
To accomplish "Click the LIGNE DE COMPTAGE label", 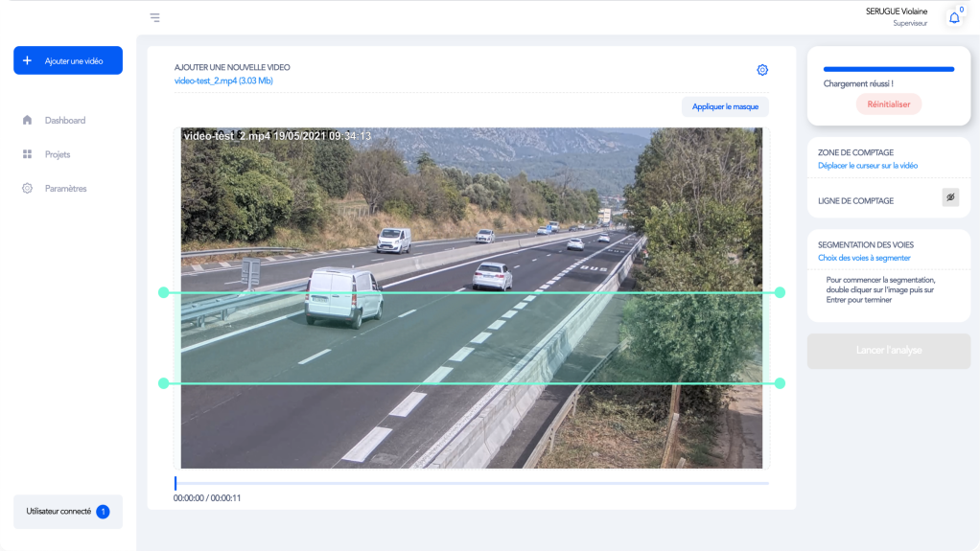I will [x=855, y=201].
